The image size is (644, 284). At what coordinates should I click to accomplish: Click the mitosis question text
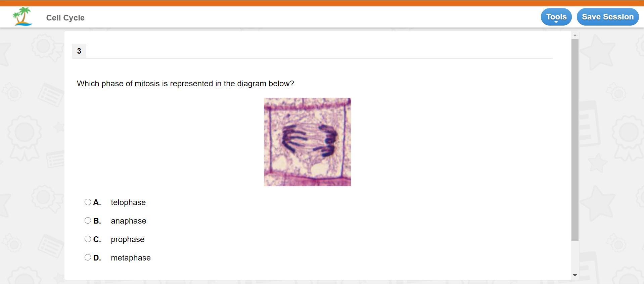point(185,84)
